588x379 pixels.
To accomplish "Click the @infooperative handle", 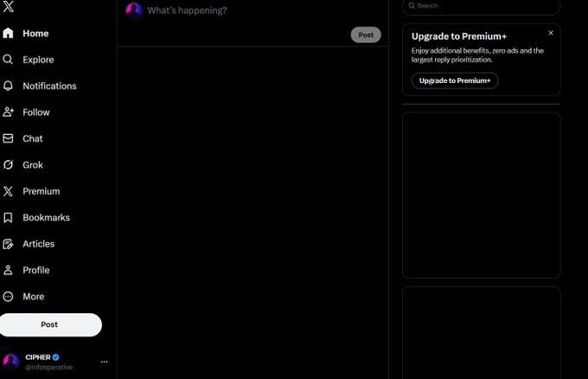I will [x=48, y=368].
